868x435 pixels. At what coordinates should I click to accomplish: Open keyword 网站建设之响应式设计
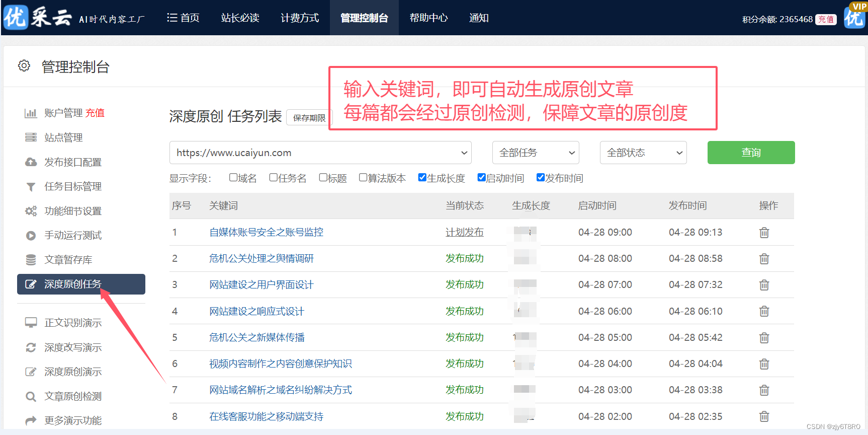coord(256,311)
